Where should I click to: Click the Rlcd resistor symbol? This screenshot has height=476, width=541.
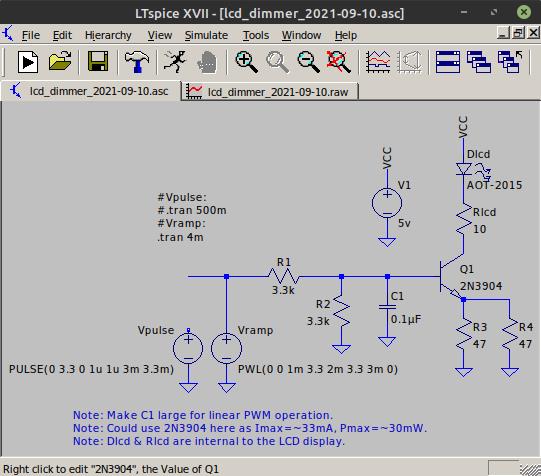463,219
